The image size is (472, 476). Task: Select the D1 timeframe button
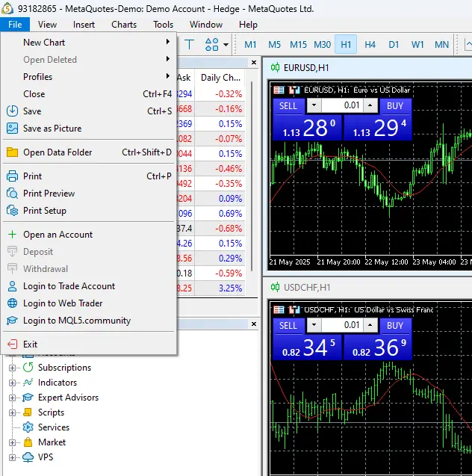pos(394,45)
